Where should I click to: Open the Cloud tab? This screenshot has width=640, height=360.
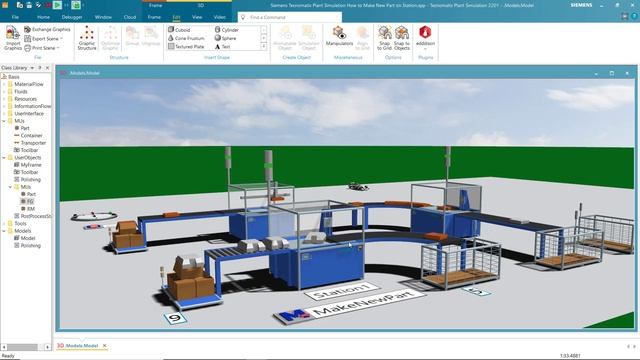(x=130, y=17)
